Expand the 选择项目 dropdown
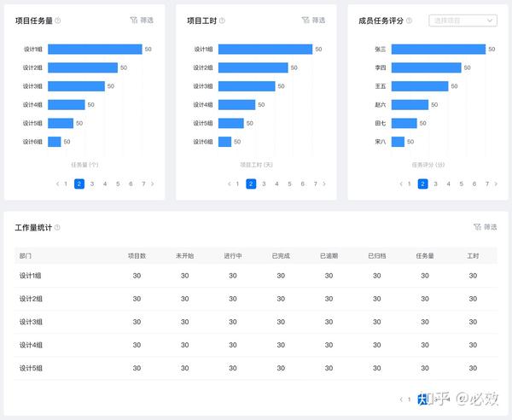Screen dimensions: 512x420 463,20
